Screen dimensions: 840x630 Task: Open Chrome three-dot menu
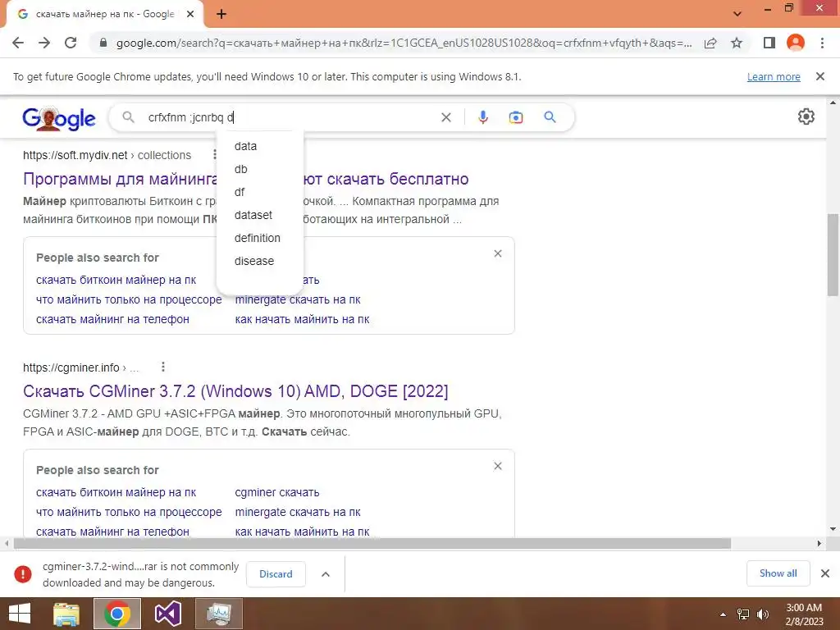822,43
